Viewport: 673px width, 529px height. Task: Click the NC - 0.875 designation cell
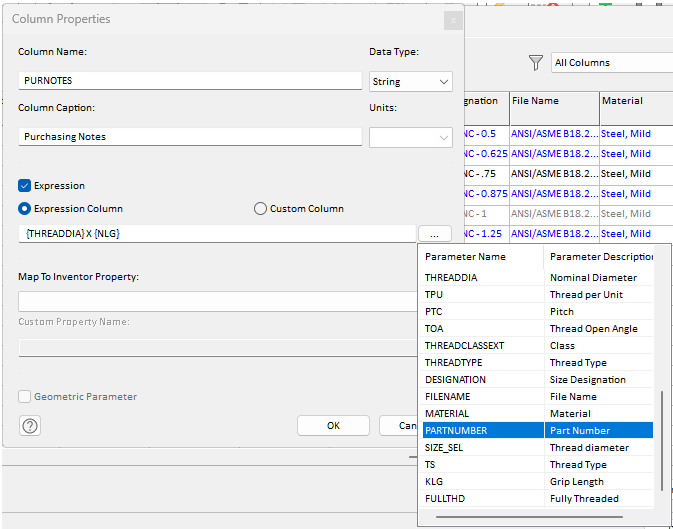coord(486,194)
